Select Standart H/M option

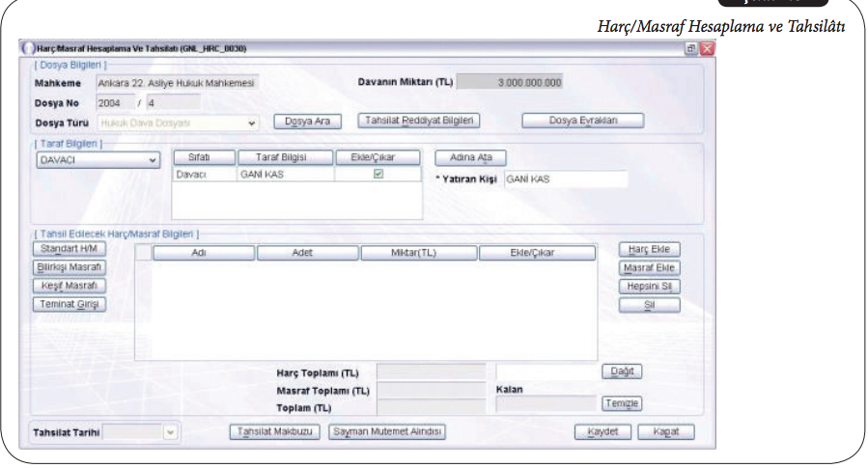[x=68, y=250]
